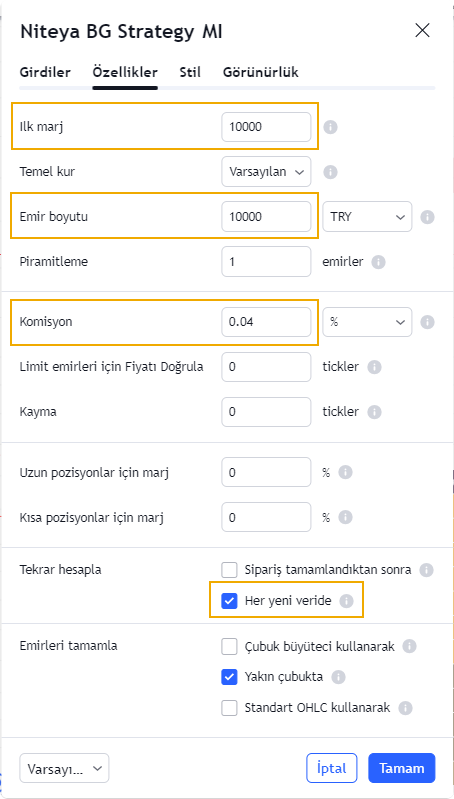Viewport: 454px width, 799px height.
Task: Click the İptal button
Action: click(332, 768)
